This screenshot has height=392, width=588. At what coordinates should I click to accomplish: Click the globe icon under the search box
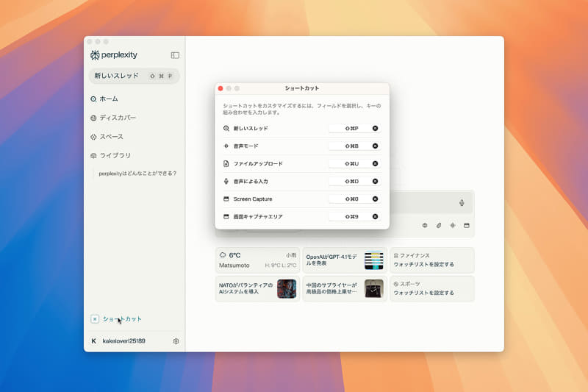(x=425, y=226)
